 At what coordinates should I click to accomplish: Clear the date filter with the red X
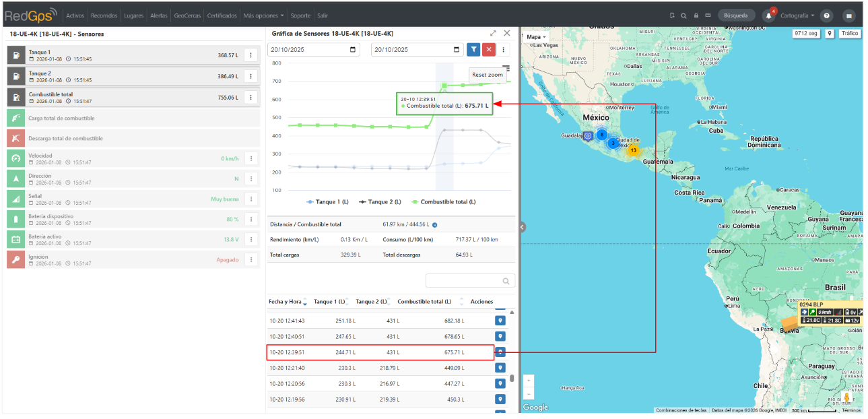click(x=490, y=49)
